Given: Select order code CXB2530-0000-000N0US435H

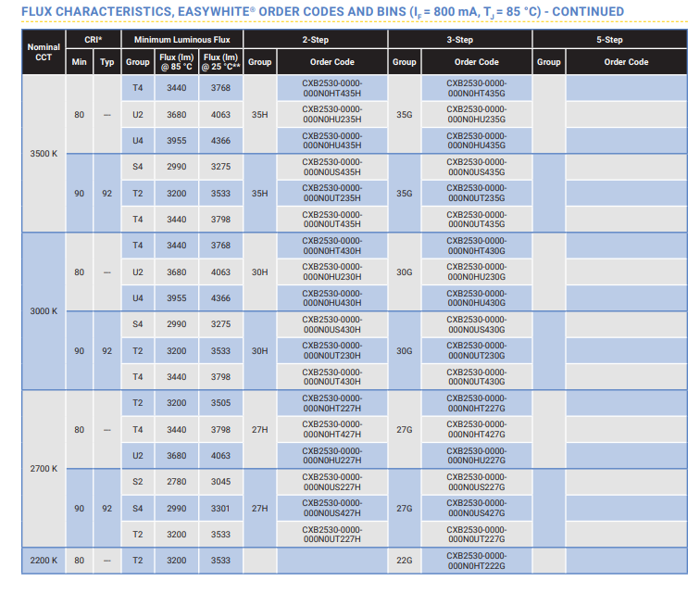Looking at the screenshot, I should pos(332,167).
